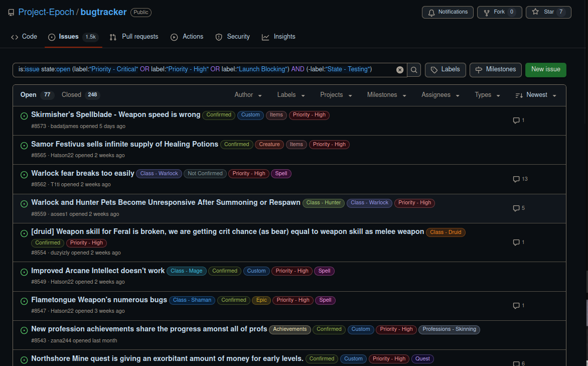Viewport: 588px width, 366px height.
Task: Open the bugtracker repository link
Action: [x=103, y=13]
